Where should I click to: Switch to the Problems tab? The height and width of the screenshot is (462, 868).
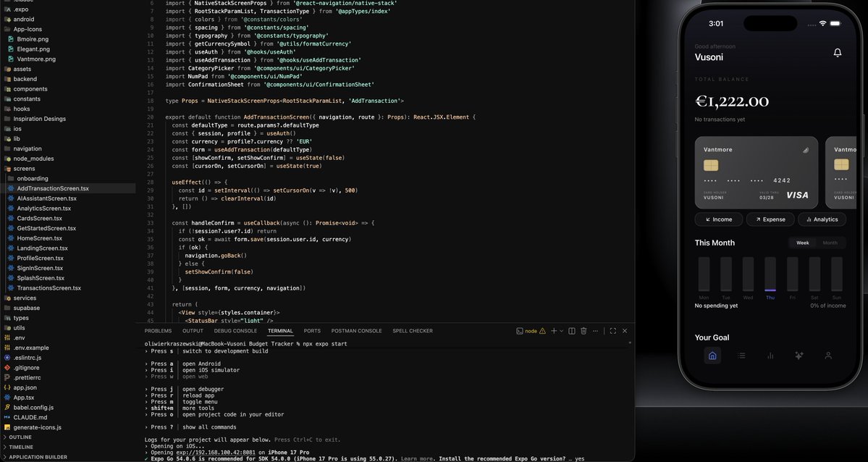158,331
